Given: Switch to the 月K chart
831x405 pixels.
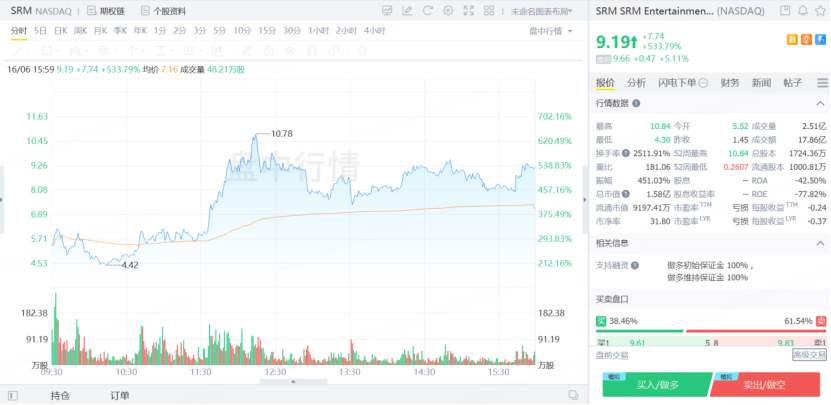Looking at the screenshot, I should [100, 31].
